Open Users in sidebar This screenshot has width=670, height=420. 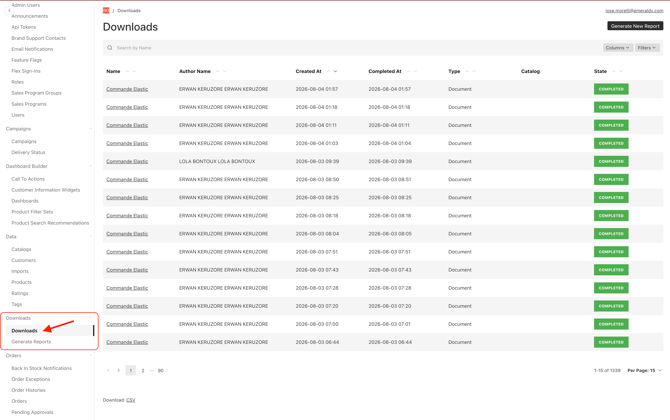tap(18, 115)
